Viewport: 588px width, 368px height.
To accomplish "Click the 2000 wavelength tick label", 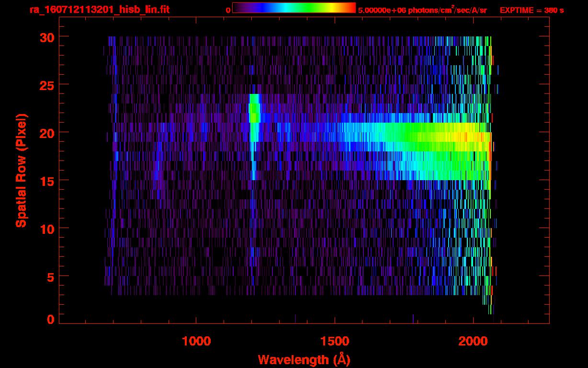I will [x=473, y=341].
